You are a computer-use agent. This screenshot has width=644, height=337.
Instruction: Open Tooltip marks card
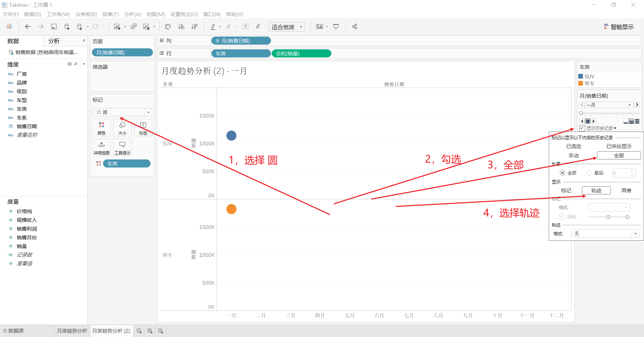click(122, 147)
